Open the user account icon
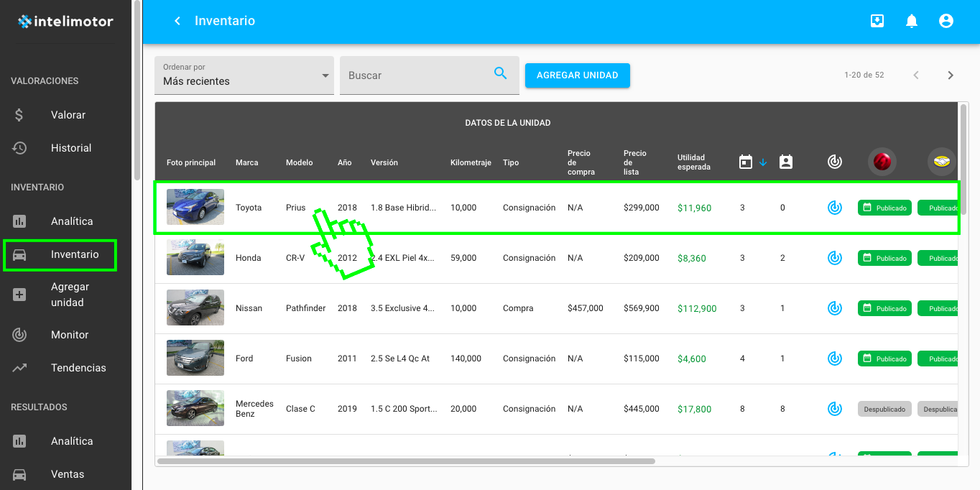 click(946, 21)
